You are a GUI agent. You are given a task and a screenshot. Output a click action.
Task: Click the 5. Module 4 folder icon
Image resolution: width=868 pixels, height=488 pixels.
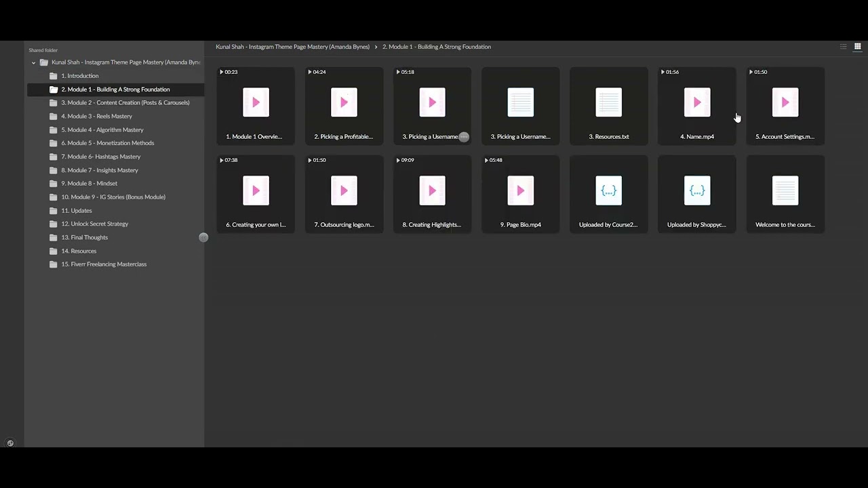coord(54,130)
